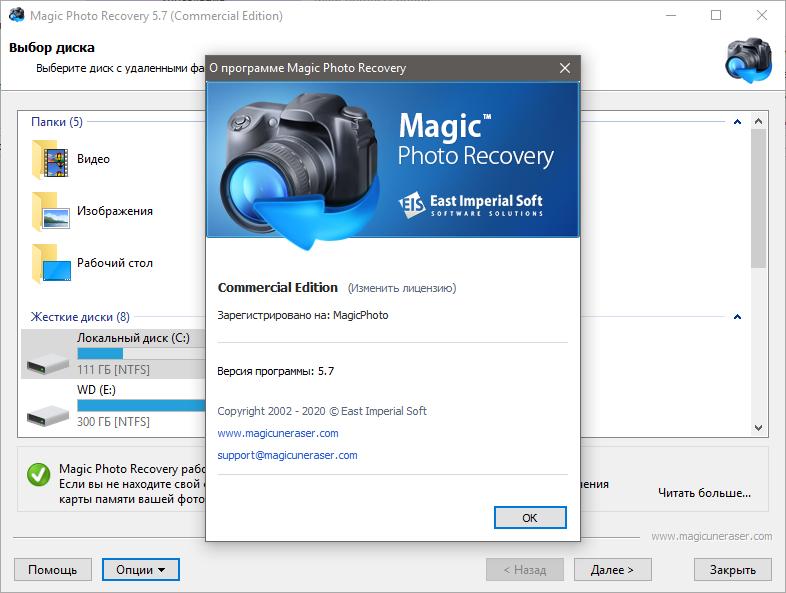
Task: Select the Изображения folder icon
Action: click(x=50, y=211)
